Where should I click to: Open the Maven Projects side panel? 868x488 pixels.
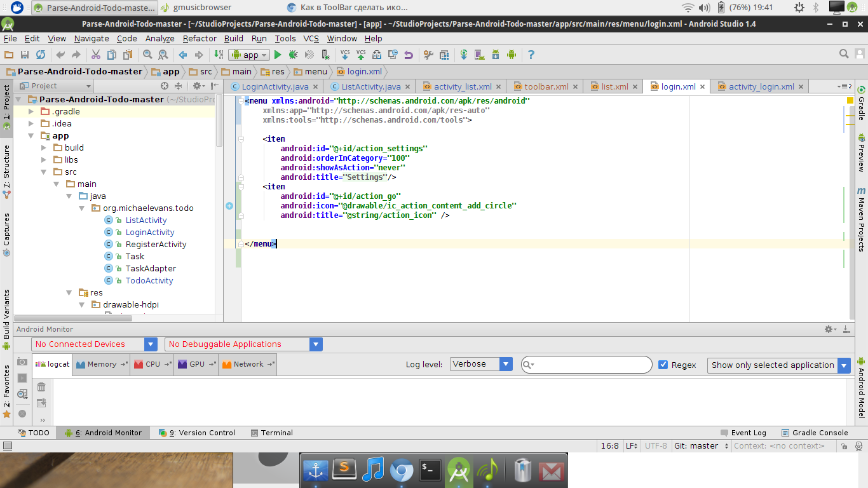pyautogui.click(x=862, y=219)
